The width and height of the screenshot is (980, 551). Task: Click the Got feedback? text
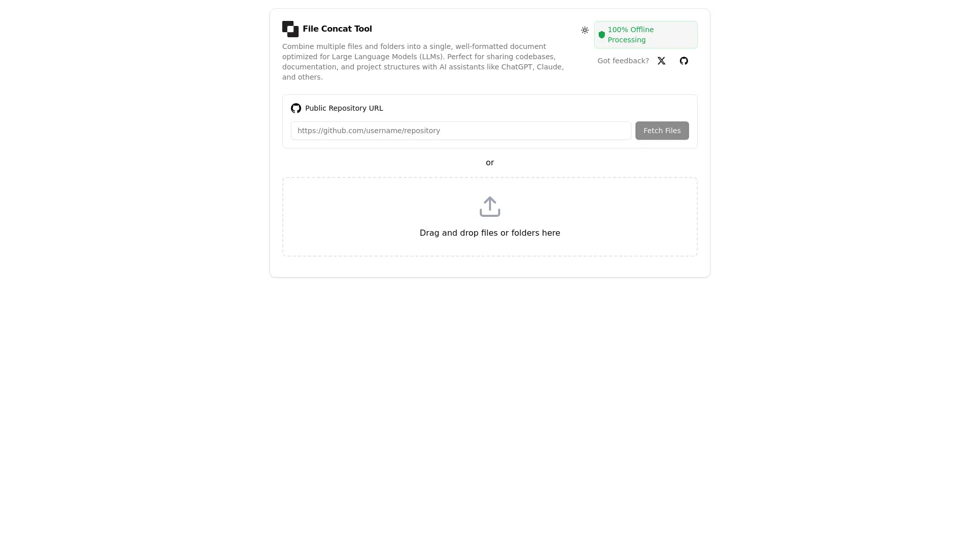tap(623, 61)
